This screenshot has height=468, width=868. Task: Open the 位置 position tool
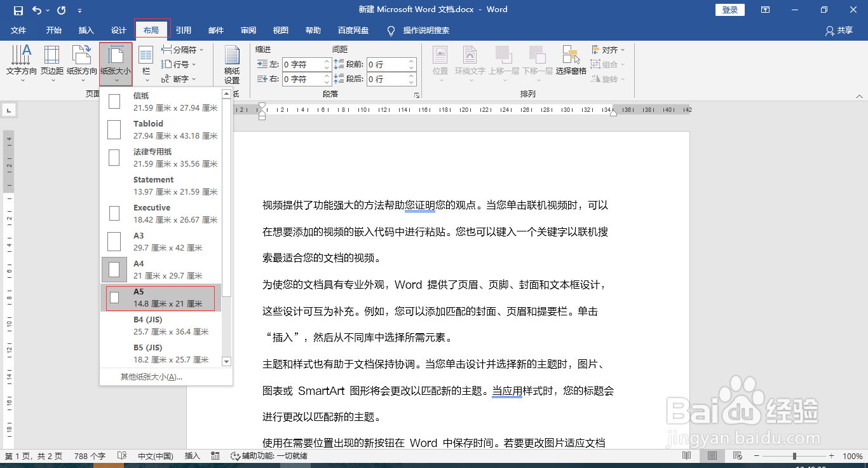440,64
